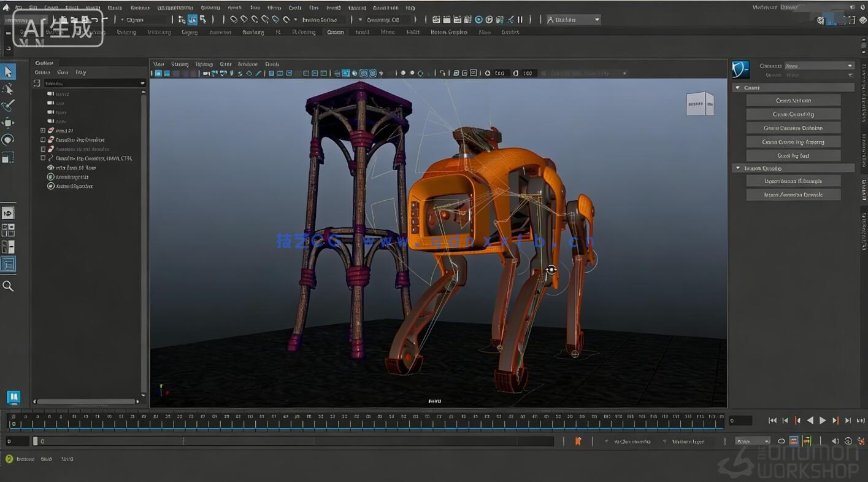Screen dimensions: 868x482
Task: Click the horizontal scrollbar below the Outliner
Action: [85, 402]
